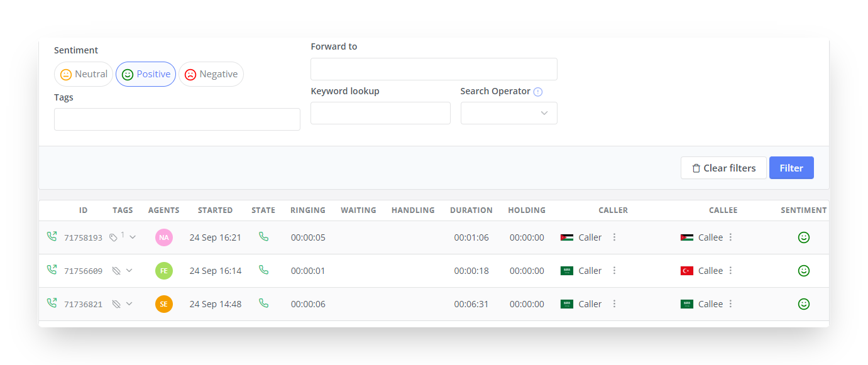Click into the Keyword lookup field

coord(380,113)
